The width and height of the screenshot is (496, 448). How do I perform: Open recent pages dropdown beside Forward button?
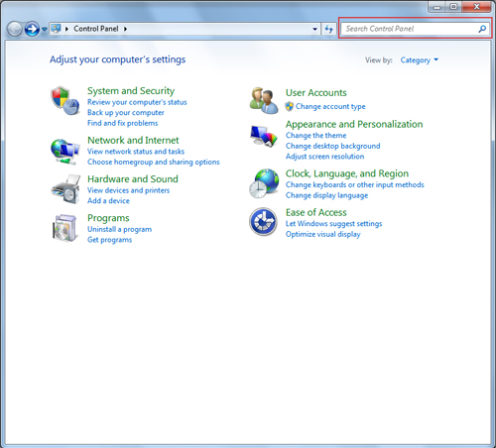tap(45, 30)
